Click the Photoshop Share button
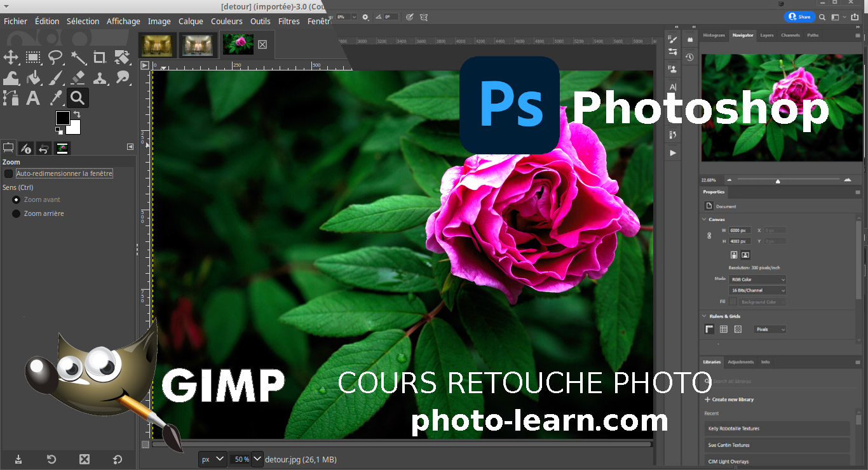The image size is (868, 470). pyautogui.click(x=799, y=17)
